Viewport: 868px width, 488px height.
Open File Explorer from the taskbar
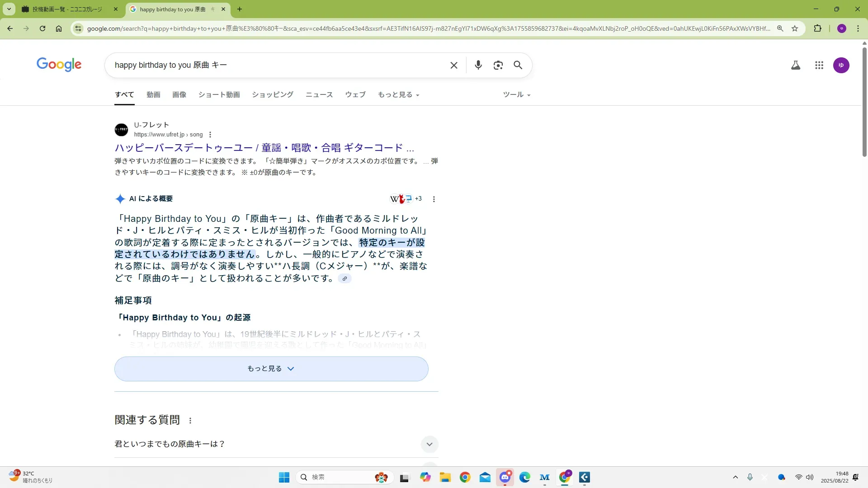tap(445, 477)
